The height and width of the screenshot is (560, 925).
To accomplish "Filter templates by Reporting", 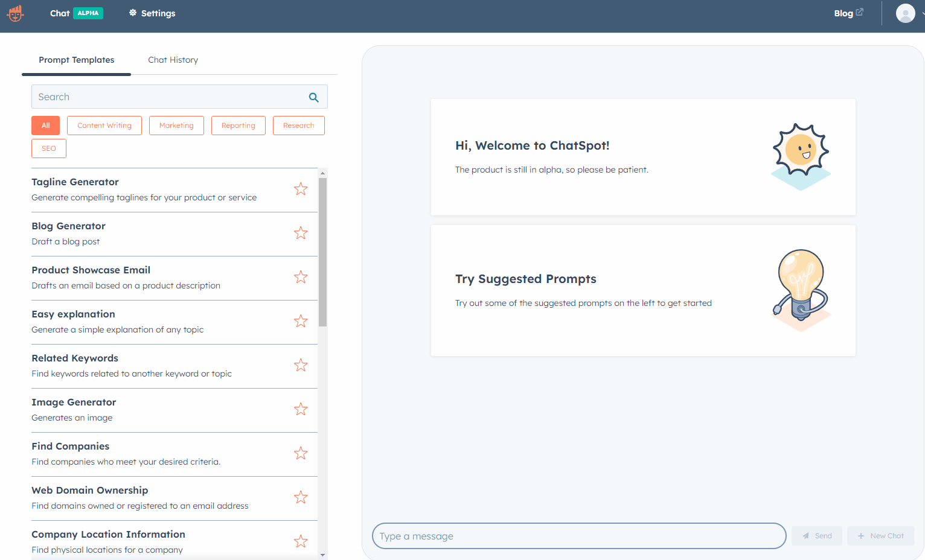I will (x=238, y=126).
